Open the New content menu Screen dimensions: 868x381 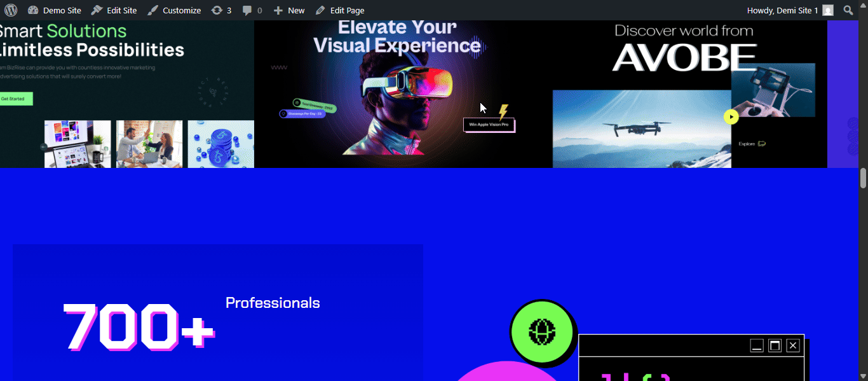coord(289,10)
